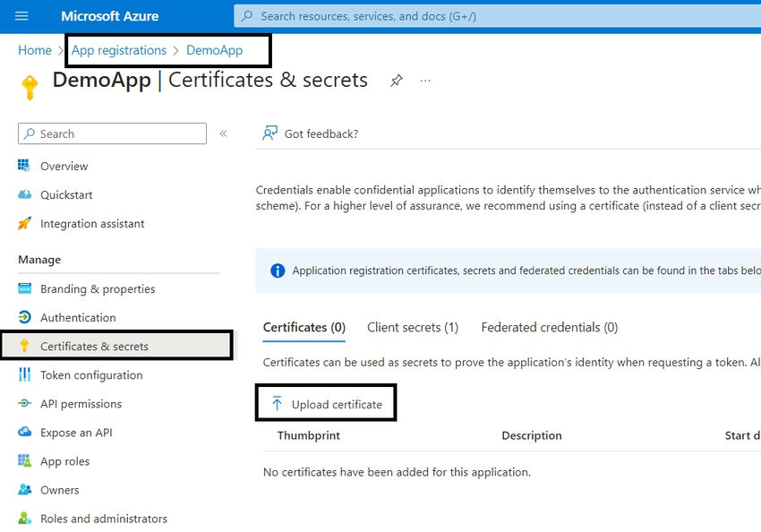
Task: Open the Got feedback? link
Action: coord(311,133)
